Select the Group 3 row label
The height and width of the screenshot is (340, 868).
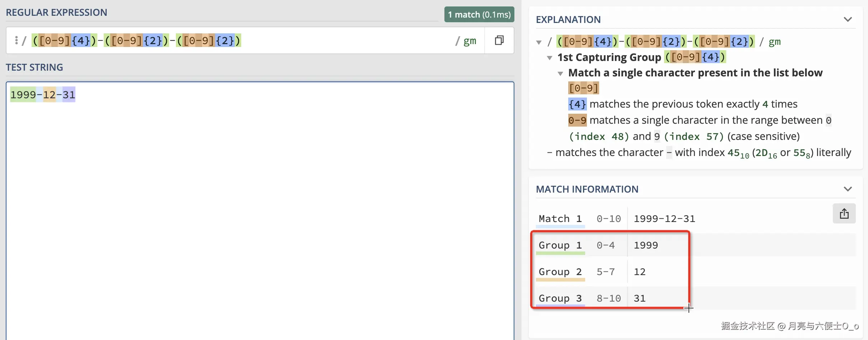[560, 298]
